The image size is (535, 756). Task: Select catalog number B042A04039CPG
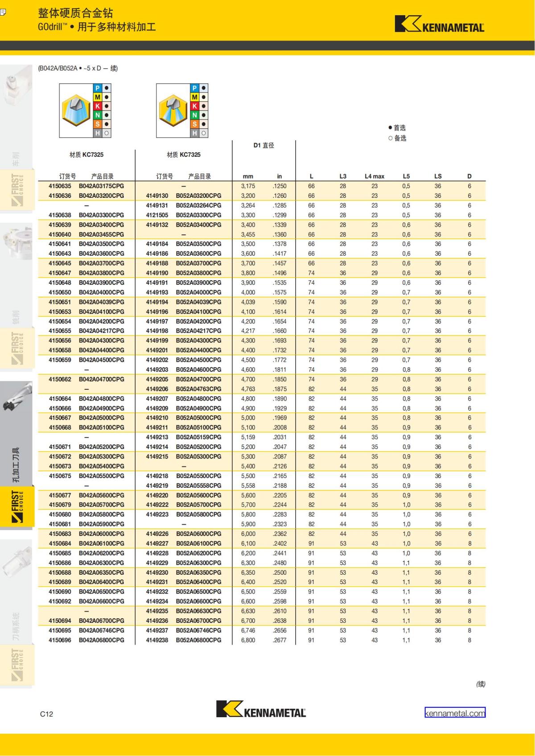(102, 302)
